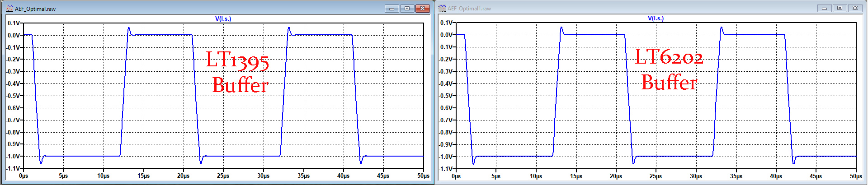Click the 40µs time label in AEF_Optimal1.raw
Image resolution: width=868 pixels, height=185 pixels.
(776, 176)
